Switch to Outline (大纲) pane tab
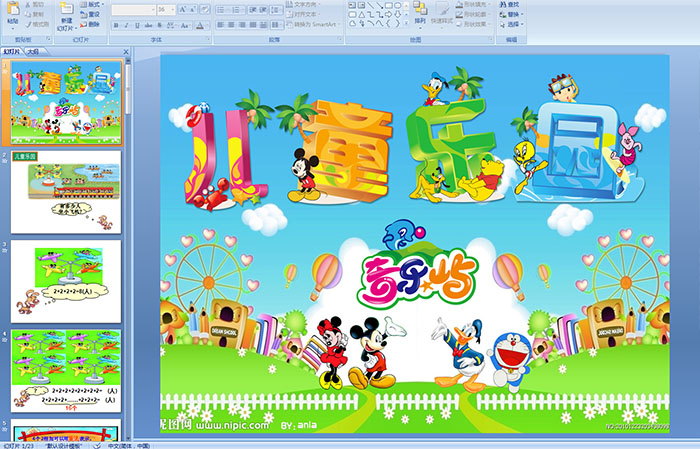This screenshot has height=449, width=700. point(33,51)
